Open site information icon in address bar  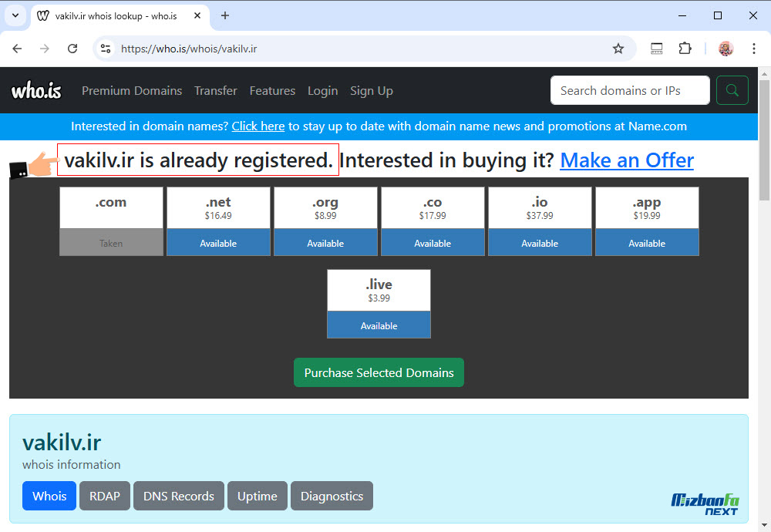pyautogui.click(x=105, y=49)
